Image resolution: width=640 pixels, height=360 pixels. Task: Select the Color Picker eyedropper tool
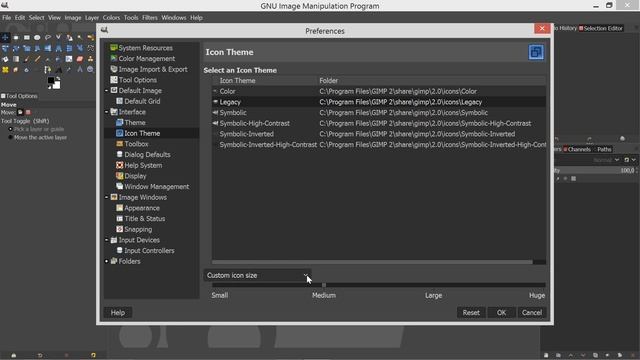[x=69, y=70]
